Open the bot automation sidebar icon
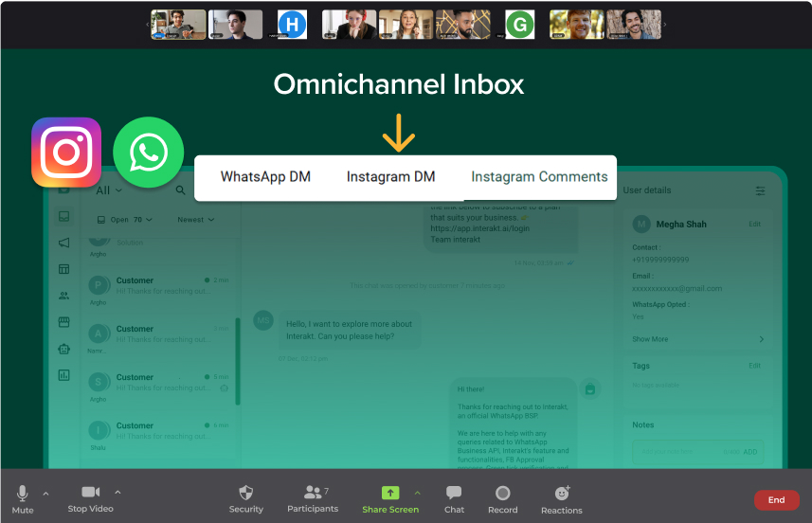Image resolution: width=812 pixels, height=523 pixels. tap(63, 349)
